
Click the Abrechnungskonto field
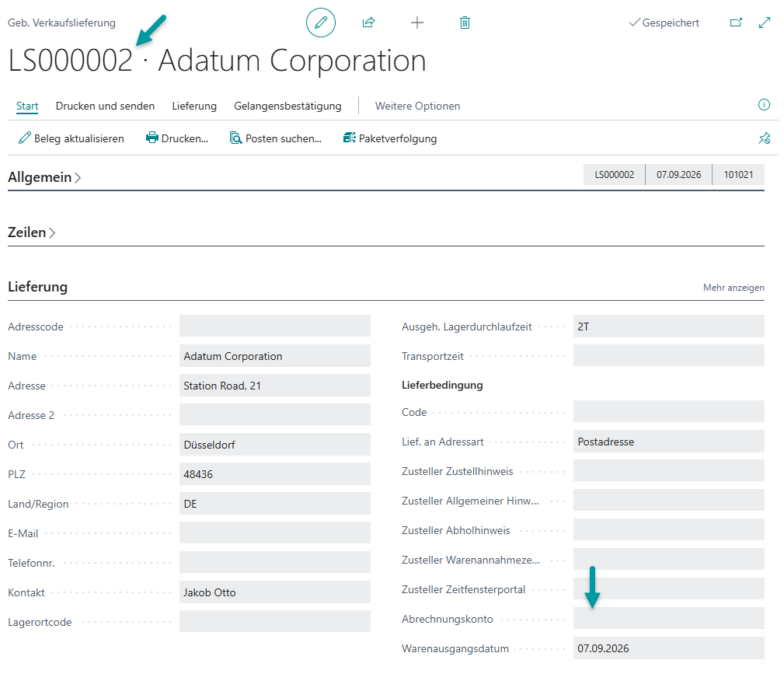pos(669,618)
